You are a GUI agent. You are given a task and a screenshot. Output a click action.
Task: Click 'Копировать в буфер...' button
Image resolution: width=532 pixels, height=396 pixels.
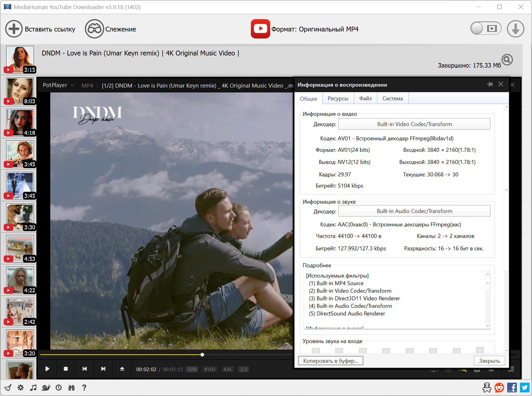330,361
